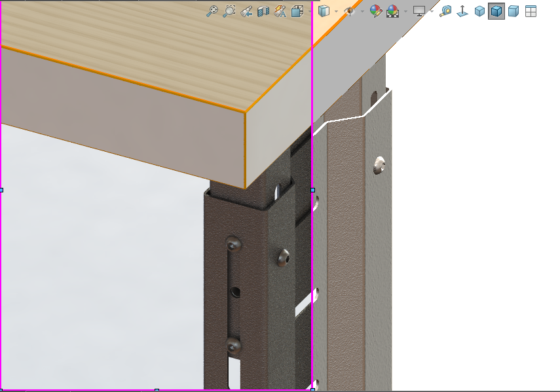Expand the View Orientation dropdown arrow
The image size is (560, 392).
[310, 11]
